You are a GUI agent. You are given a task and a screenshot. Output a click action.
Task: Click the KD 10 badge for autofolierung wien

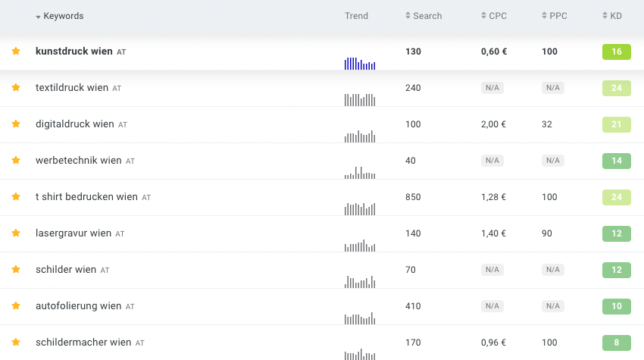click(x=616, y=306)
